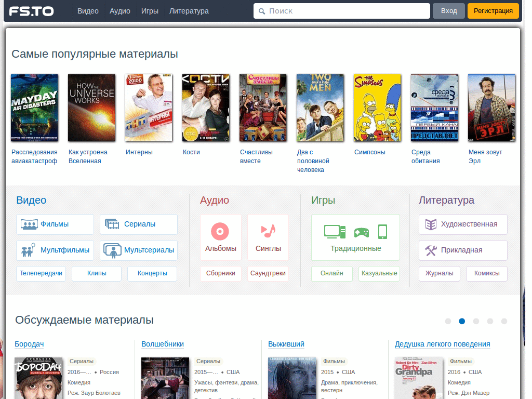This screenshot has width=532, height=399.
Task: Click the Dirty Grandpa poster image
Action: (x=419, y=378)
